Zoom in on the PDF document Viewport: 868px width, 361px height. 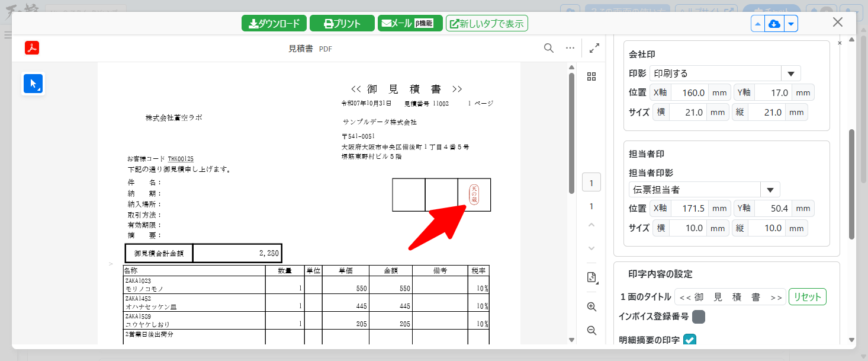click(591, 306)
